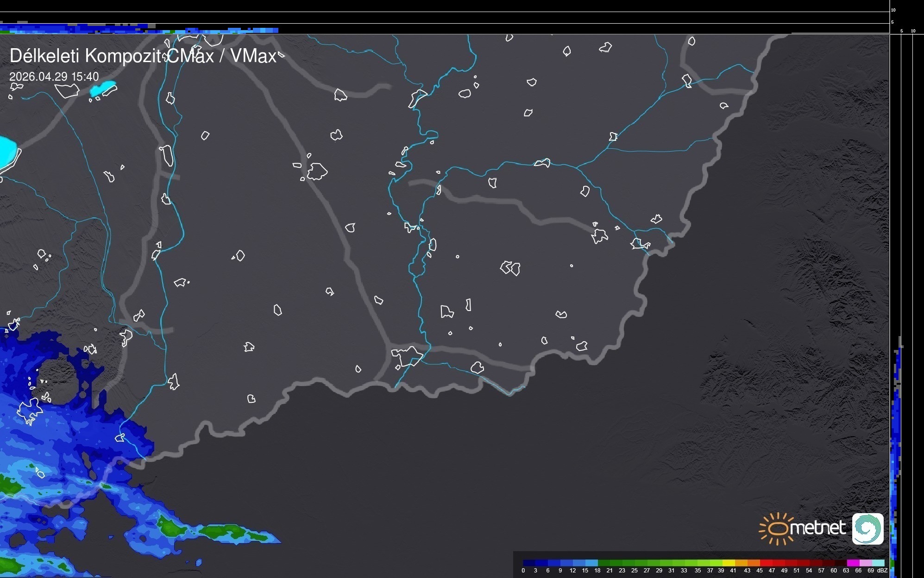Click the pink 66 dBZ legend swatch
This screenshot has height=578, width=924.
[x=865, y=563]
